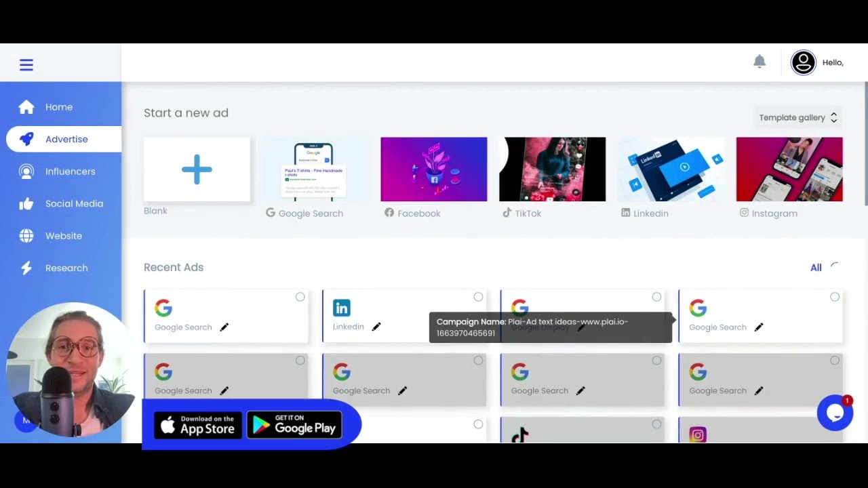Click the TikTok logo on recent ad card
This screenshot has height=488, width=868.
[x=520, y=435]
